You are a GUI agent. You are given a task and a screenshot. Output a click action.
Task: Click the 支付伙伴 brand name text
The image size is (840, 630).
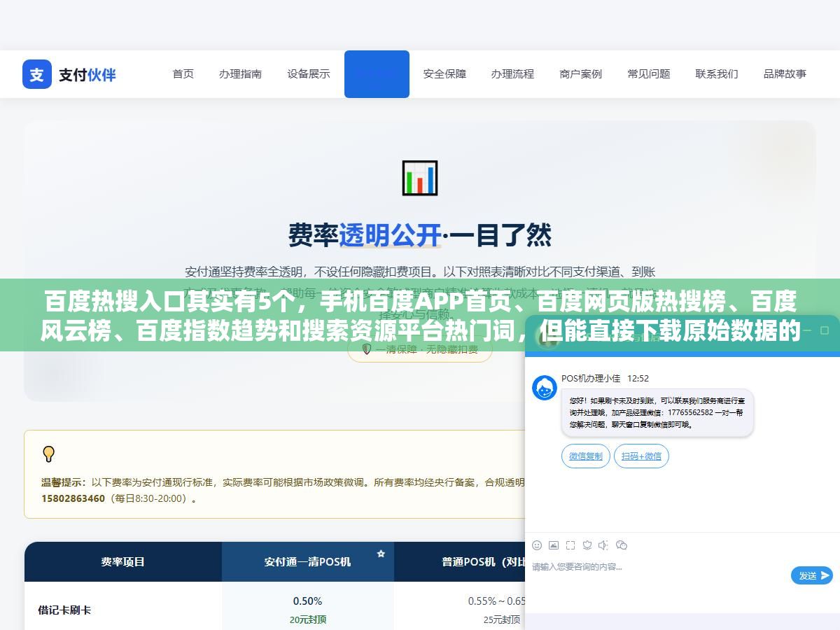[87, 74]
